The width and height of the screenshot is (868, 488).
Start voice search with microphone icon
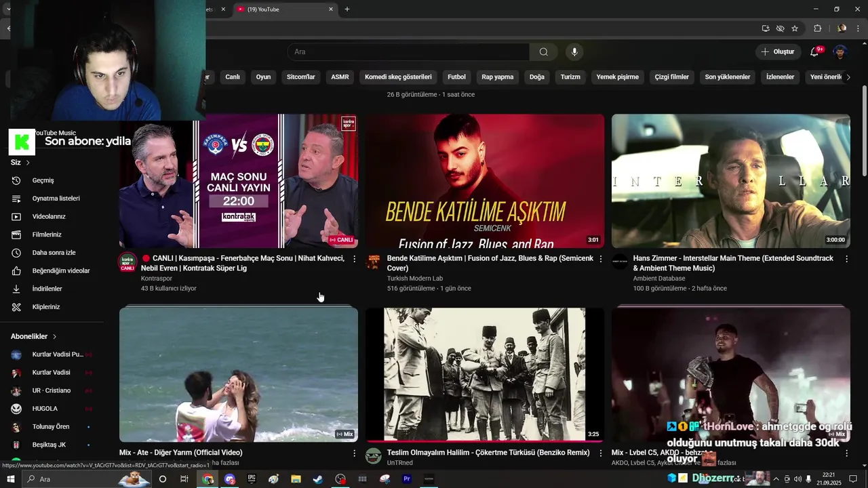pyautogui.click(x=574, y=52)
